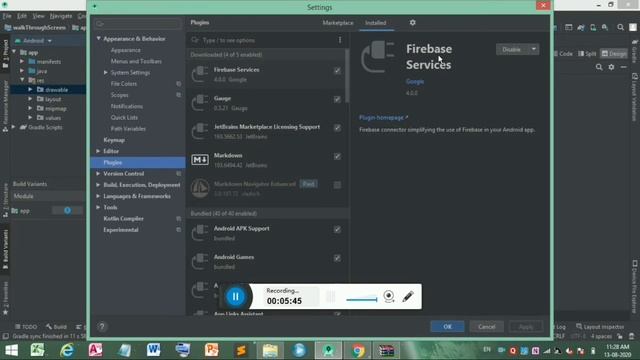640x360 pixels.
Task: Click the gear icon in design panel
Action: pyautogui.click(x=611, y=67)
